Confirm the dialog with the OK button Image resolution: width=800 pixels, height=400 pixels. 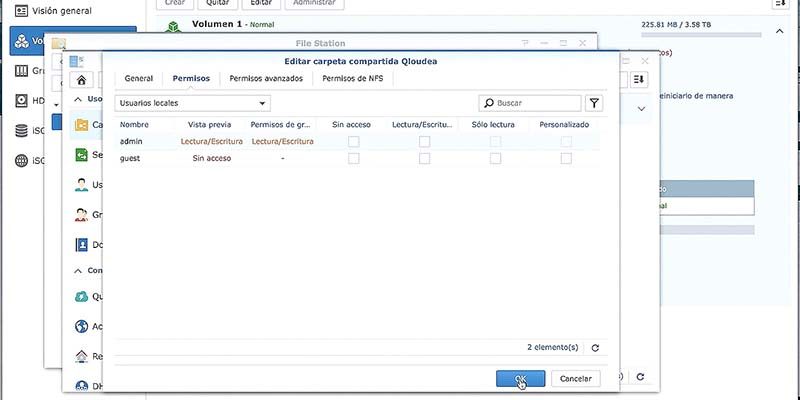[x=520, y=379]
